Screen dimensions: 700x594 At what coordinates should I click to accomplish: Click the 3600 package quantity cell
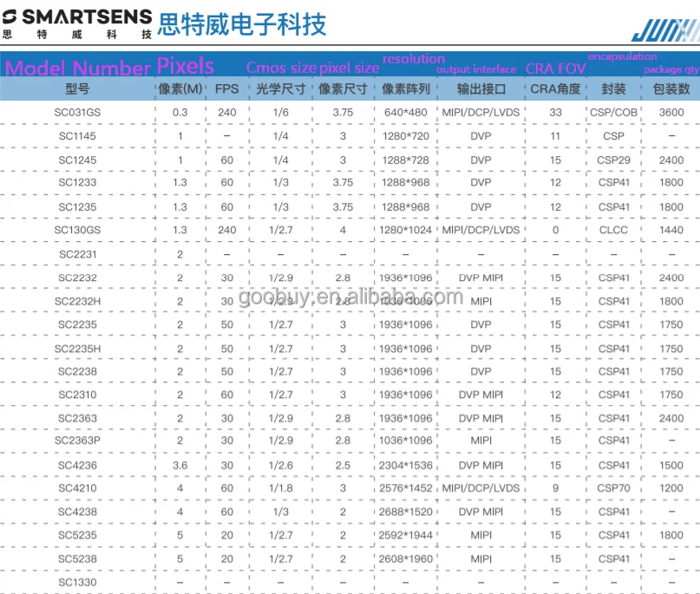point(671,113)
